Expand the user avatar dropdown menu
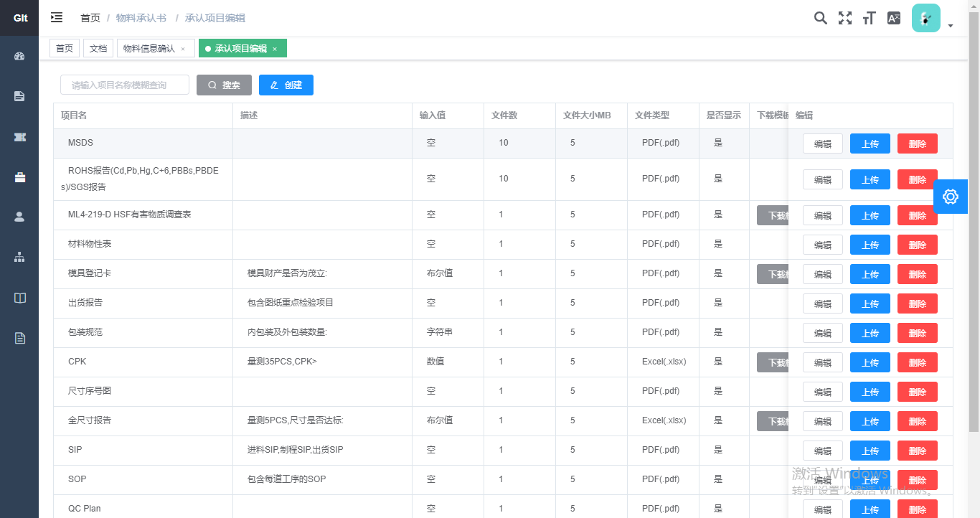 [x=932, y=19]
